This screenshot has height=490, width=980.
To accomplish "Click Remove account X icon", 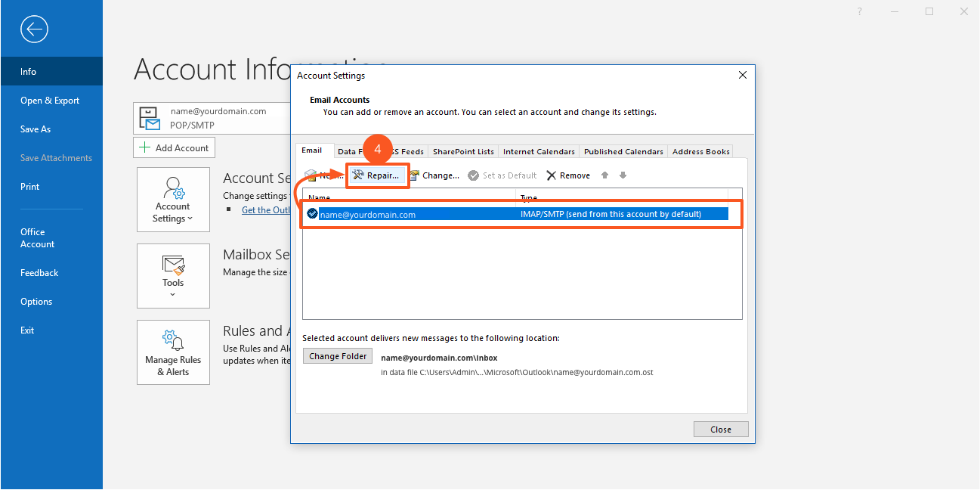I will point(552,175).
